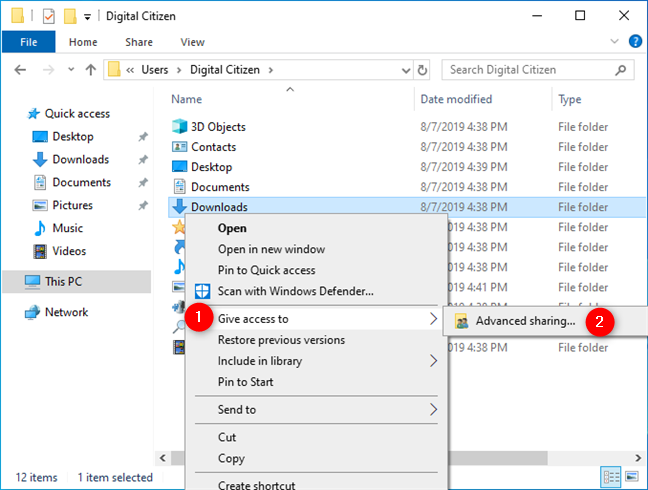Open Help with the blue question icon
The image size is (648, 490).
[x=635, y=41]
